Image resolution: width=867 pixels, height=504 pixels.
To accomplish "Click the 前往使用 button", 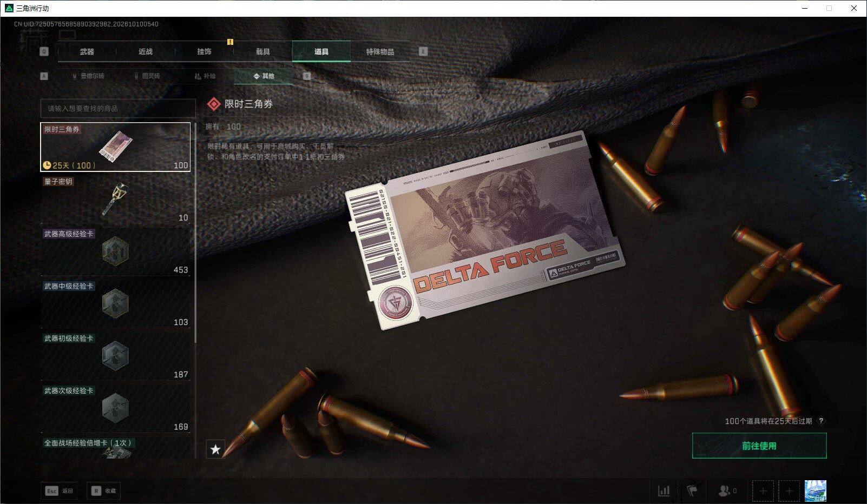I will 759,446.
